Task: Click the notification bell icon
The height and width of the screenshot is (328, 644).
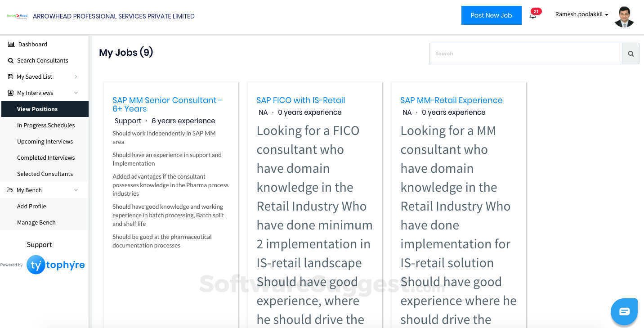Action: pyautogui.click(x=532, y=15)
